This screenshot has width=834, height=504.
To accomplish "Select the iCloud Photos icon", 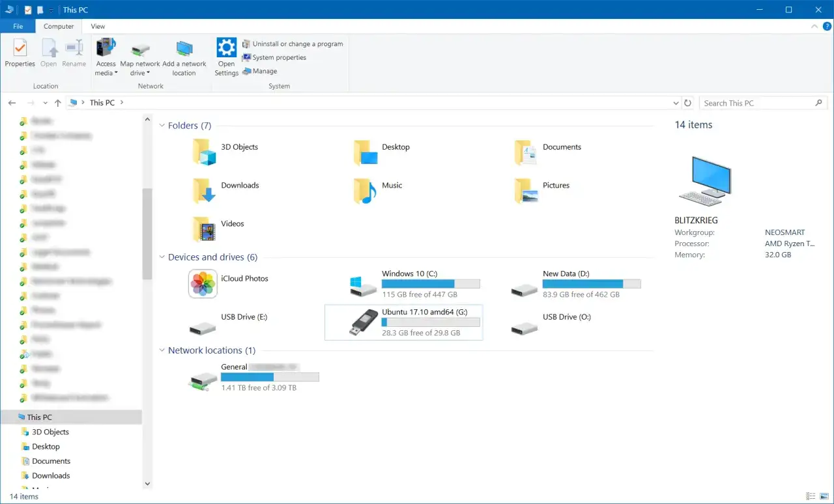I will pos(203,284).
